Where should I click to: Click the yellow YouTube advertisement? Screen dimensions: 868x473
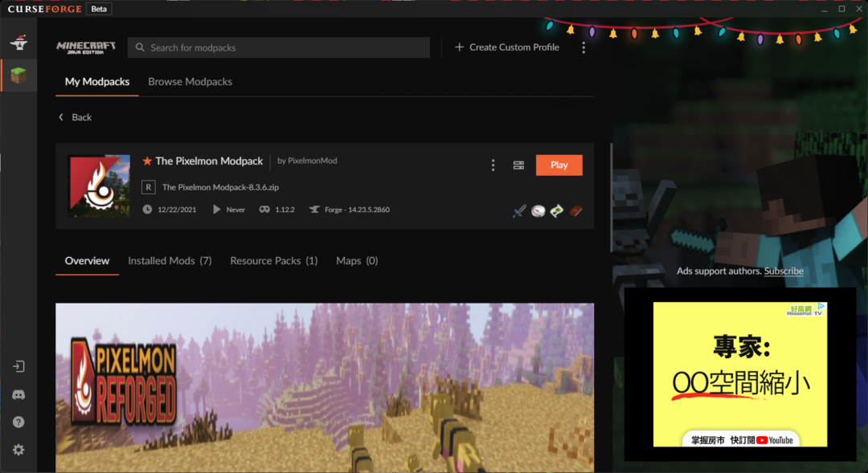tap(740, 374)
